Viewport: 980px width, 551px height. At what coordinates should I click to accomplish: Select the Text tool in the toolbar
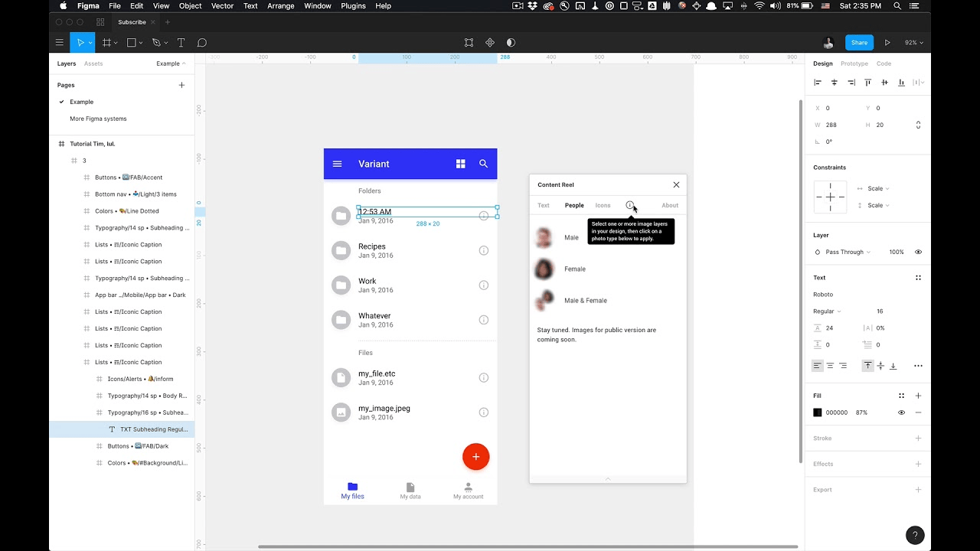point(181,42)
